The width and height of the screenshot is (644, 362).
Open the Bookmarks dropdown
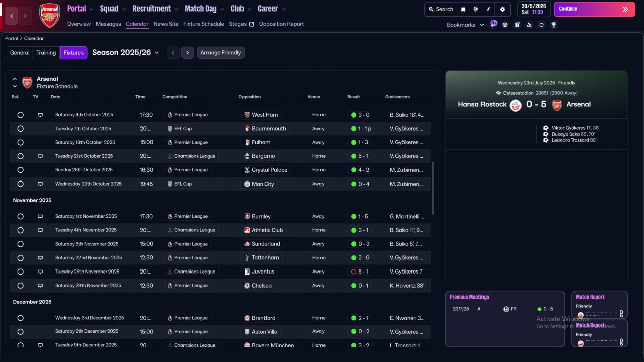click(x=465, y=25)
